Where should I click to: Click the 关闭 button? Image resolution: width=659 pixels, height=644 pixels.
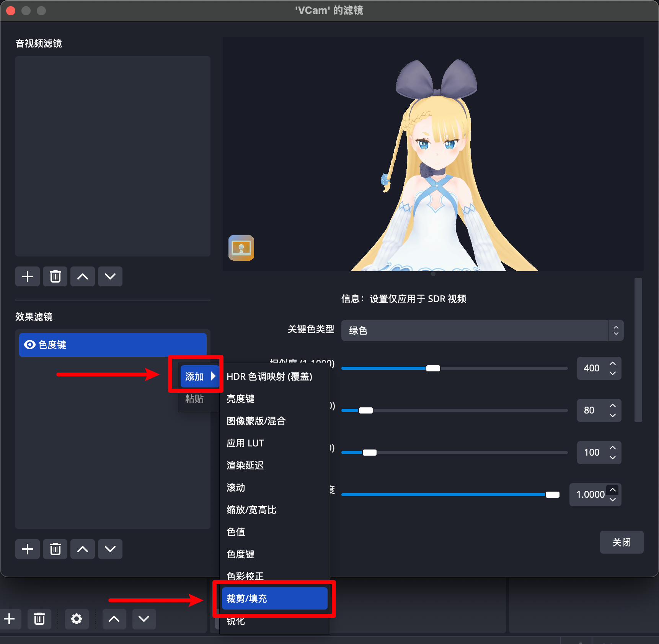pyautogui.click(x=621, y=542)
